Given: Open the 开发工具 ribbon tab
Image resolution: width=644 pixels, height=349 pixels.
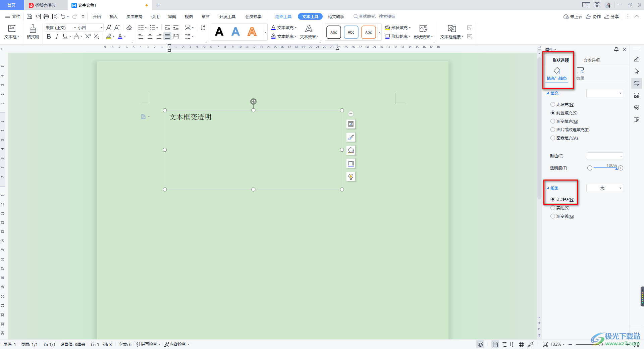Looking at the screenshot, I should 227,16.
